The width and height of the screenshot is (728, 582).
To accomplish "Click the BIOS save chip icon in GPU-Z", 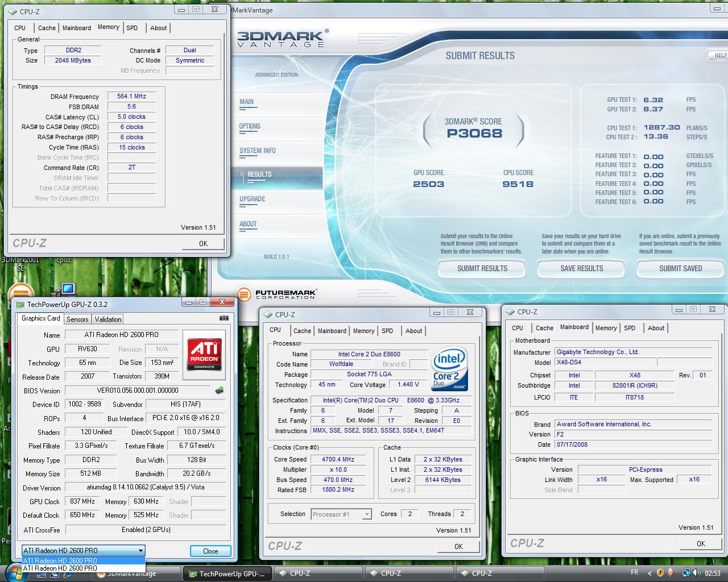I will click(x=220, y=390).
